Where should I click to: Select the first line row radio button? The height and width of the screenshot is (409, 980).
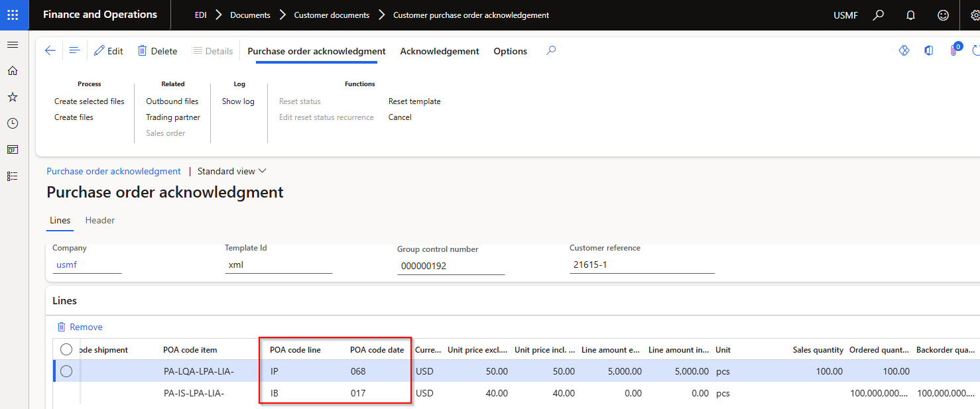pyautogui.click(x=66, y=371)
